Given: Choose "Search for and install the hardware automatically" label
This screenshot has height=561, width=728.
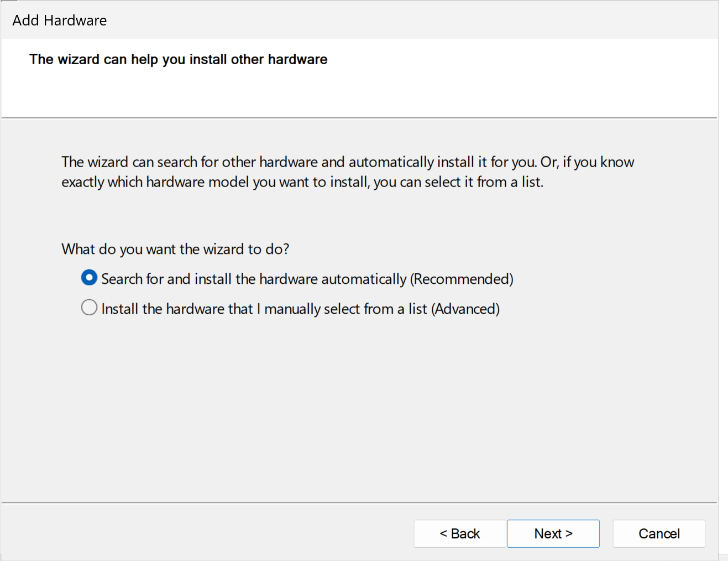Looking at the screenshot, I should (x=254, y=279).
